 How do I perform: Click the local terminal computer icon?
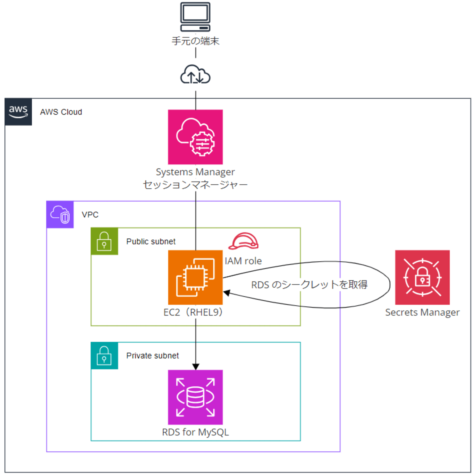pos(195,17)
